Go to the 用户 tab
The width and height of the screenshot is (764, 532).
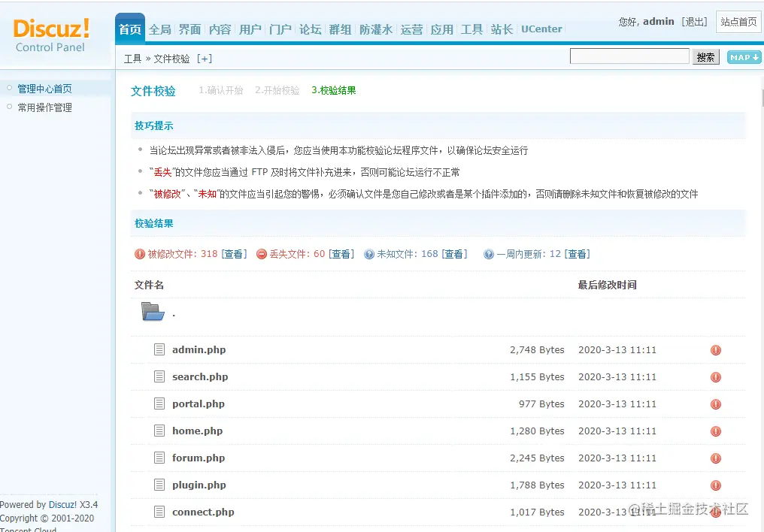250,30
